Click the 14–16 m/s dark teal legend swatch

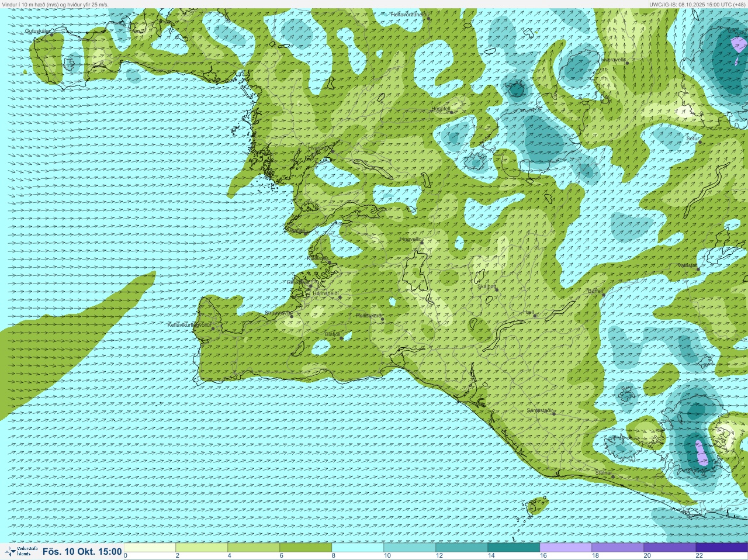coord(514,548)
